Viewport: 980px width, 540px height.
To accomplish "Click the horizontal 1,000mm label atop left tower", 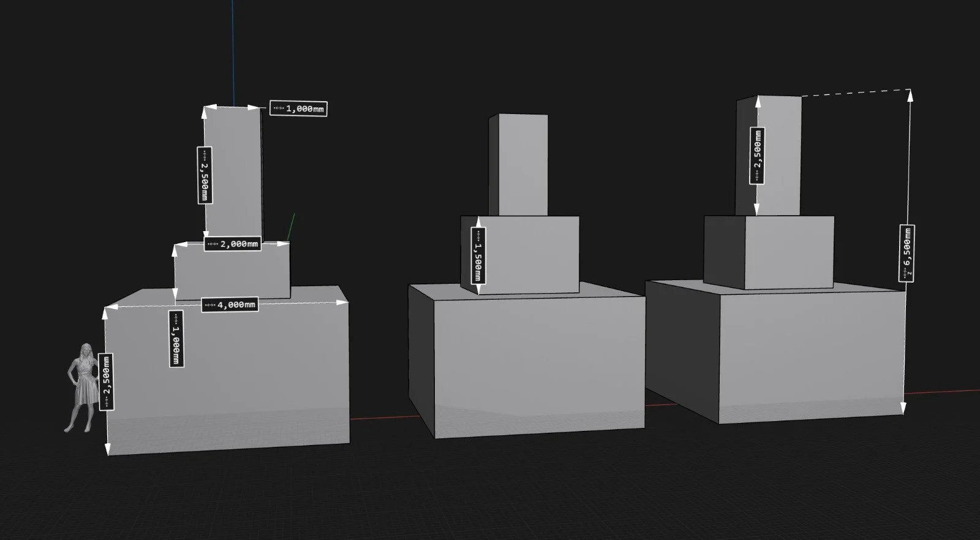I will coord(298,108).
